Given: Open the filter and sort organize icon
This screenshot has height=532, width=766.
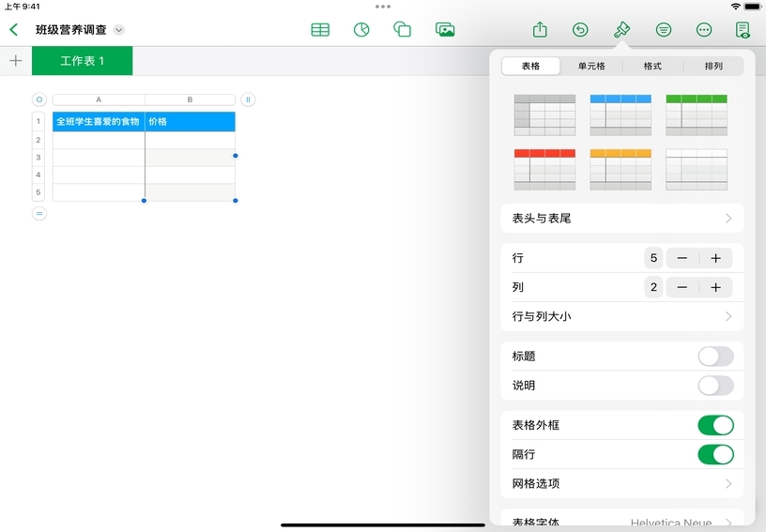Looking at the screenshot, I should click(664, 30).
